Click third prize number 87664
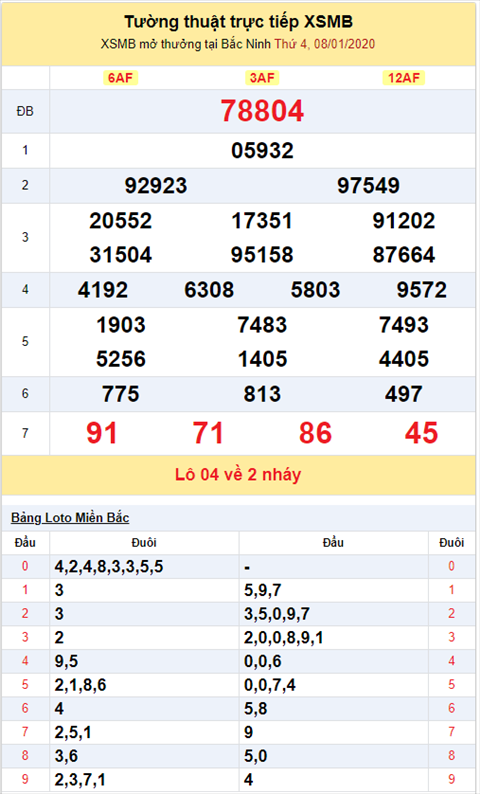This screenshot has width=480, height=794. 404,255
